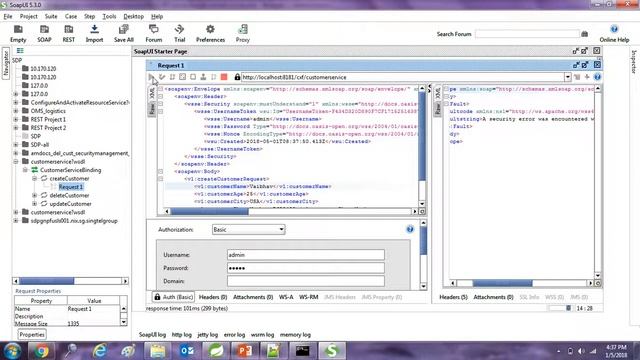Click search forum submit icon

(584, 34)
